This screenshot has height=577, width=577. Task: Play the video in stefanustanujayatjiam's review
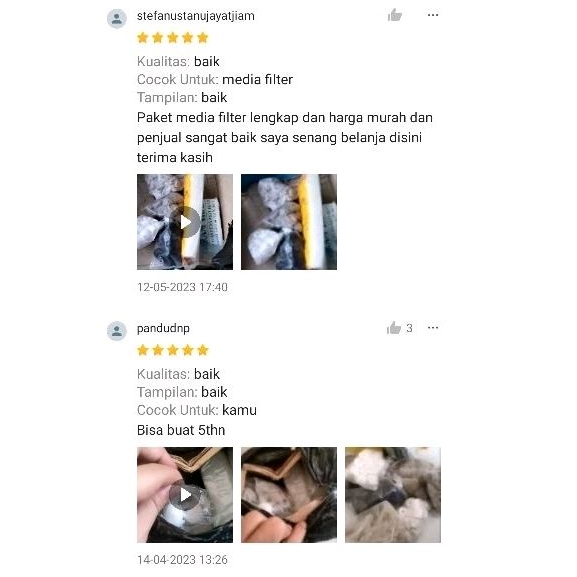185,222
